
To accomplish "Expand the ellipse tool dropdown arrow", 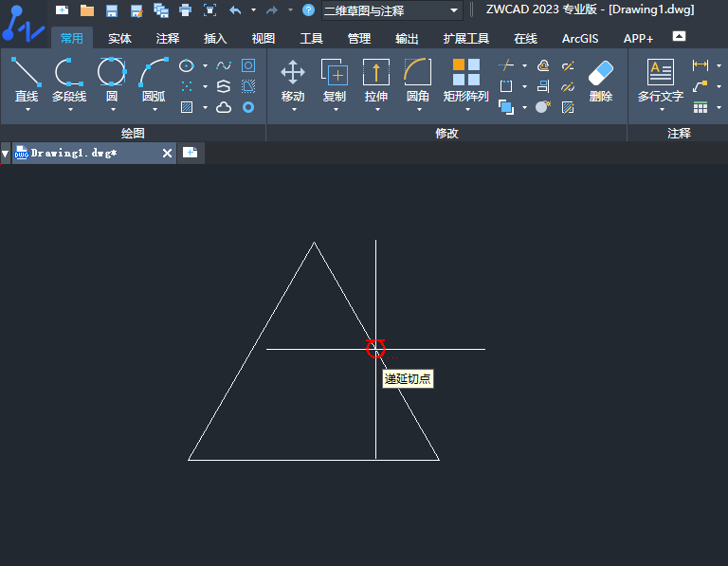I will [x=205, y=66].
